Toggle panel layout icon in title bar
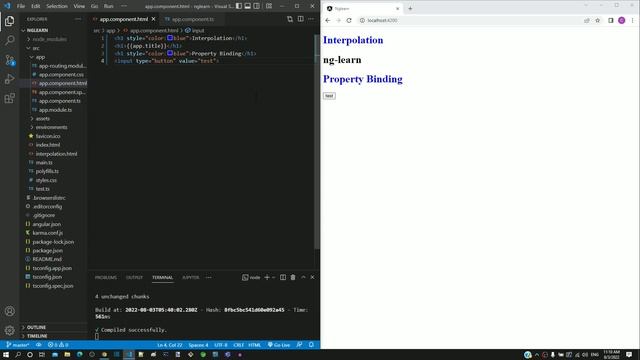Screen dimensions: 640x360 [x=248, y=6]
